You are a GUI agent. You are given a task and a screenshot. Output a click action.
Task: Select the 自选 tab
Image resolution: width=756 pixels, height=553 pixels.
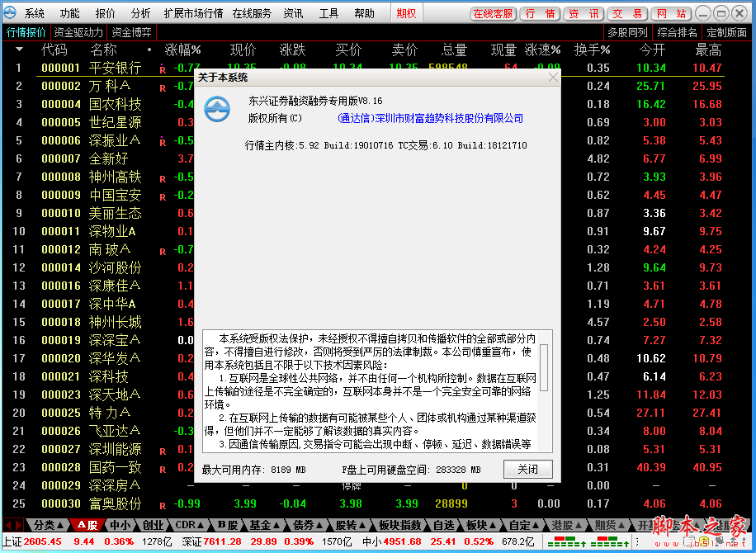tap(443, 525)
